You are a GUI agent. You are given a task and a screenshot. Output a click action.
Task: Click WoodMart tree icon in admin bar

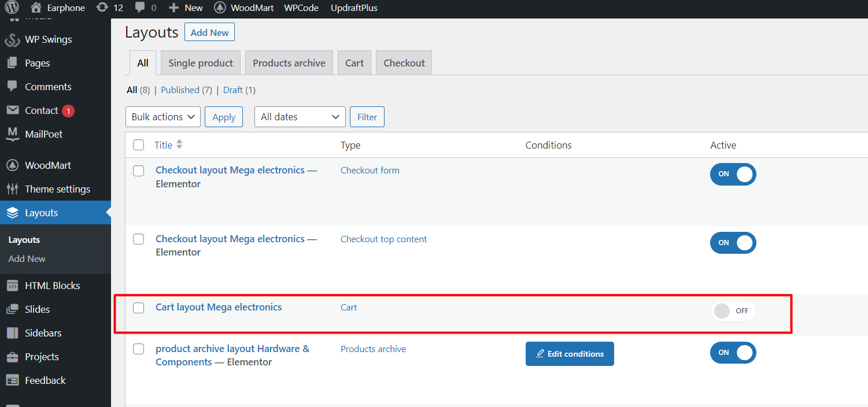click(x=220, y=8)
